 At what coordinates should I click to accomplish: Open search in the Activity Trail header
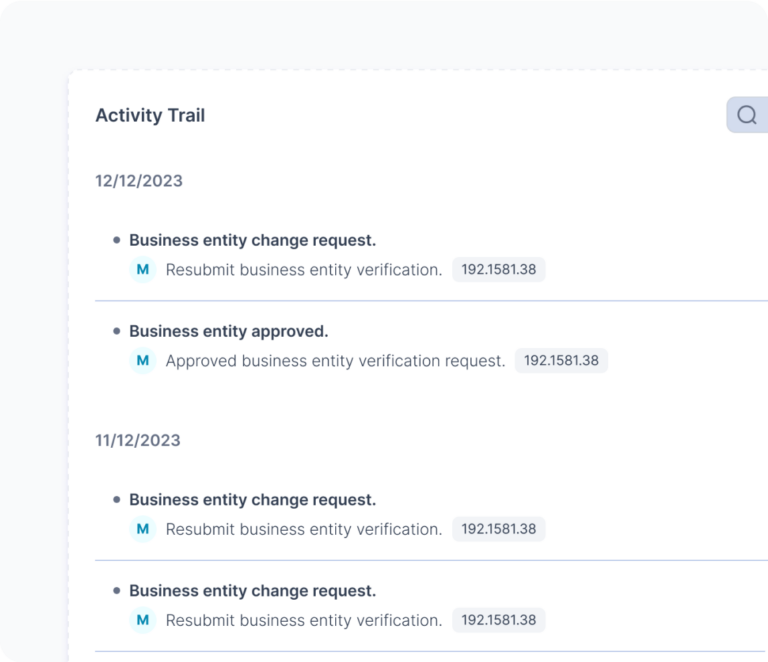click(x=747, y=115)
